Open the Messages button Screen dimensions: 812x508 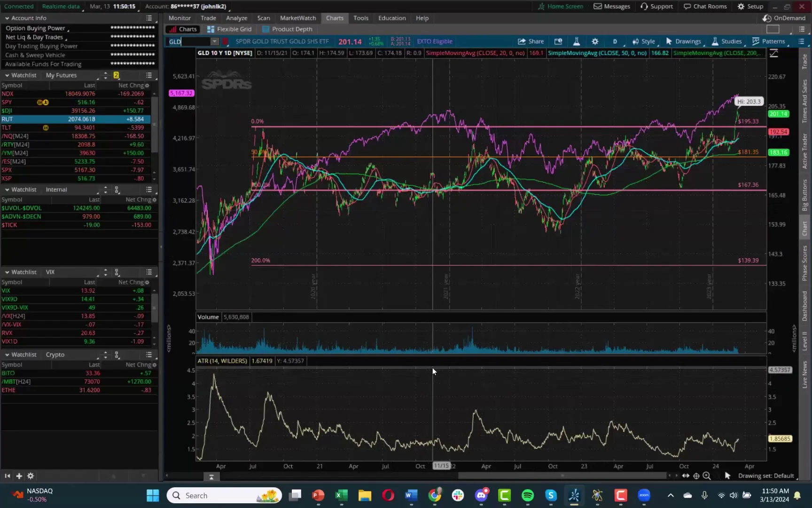[612, 7]
